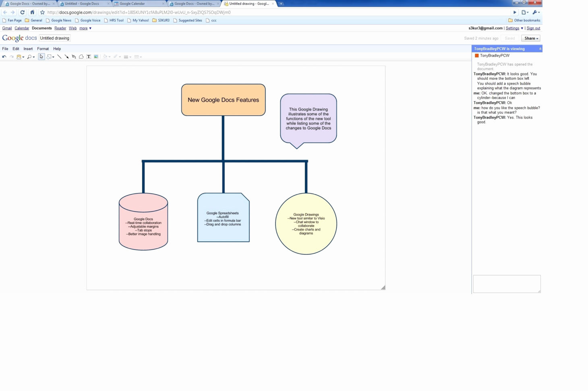Open the Web link
This screenshot has height=391, width=588.
[x=72, y=28]
